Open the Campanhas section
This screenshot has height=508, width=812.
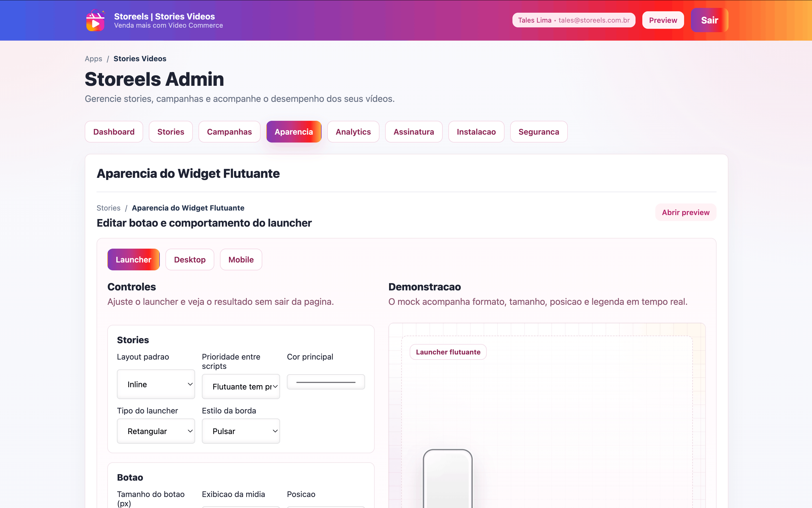[229, 132]
